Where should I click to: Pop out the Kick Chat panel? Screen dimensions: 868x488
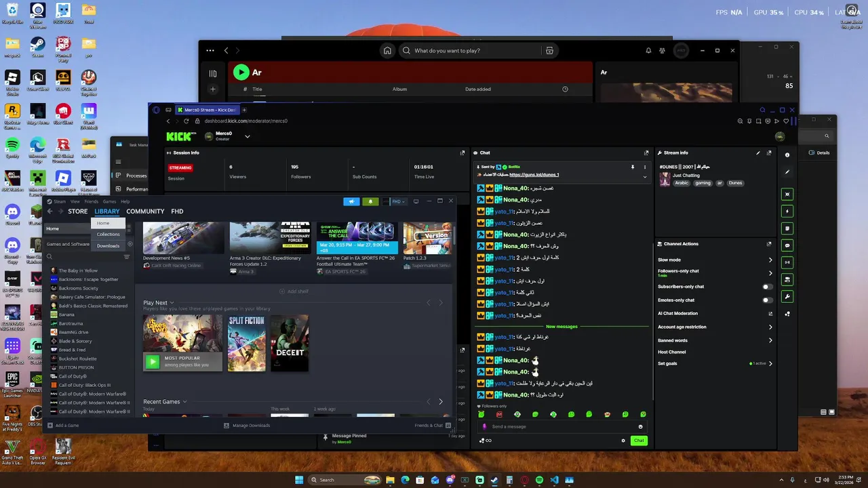pos(646,152)
